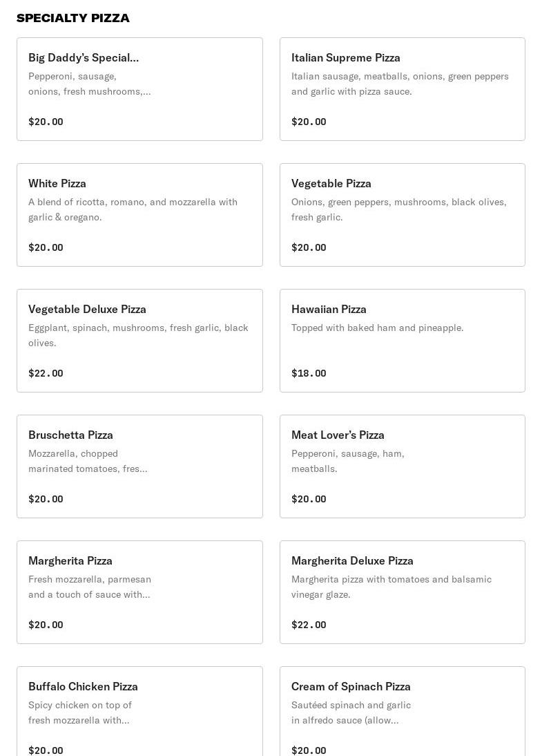The width and height of the screenshot is (542, 756).
Task: Click the Margherita Deluxe Pizza $22.00 price
Action: point(309,625)
